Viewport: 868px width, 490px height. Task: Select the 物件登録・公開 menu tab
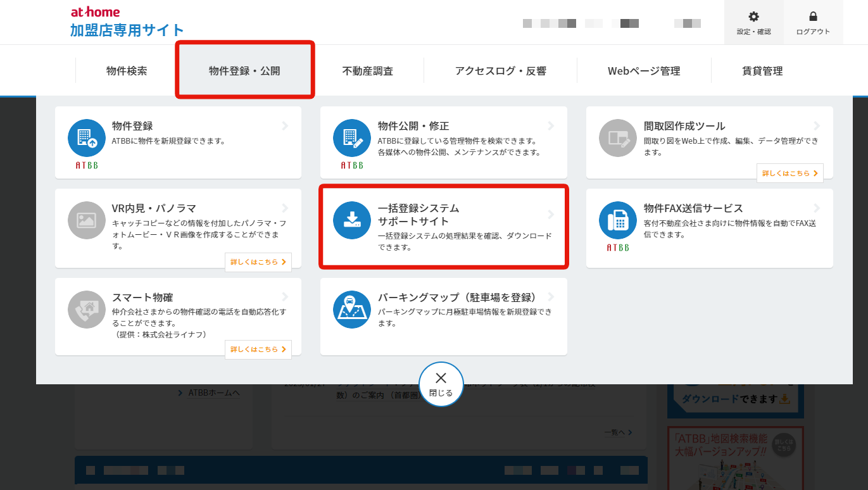point(244,71)
